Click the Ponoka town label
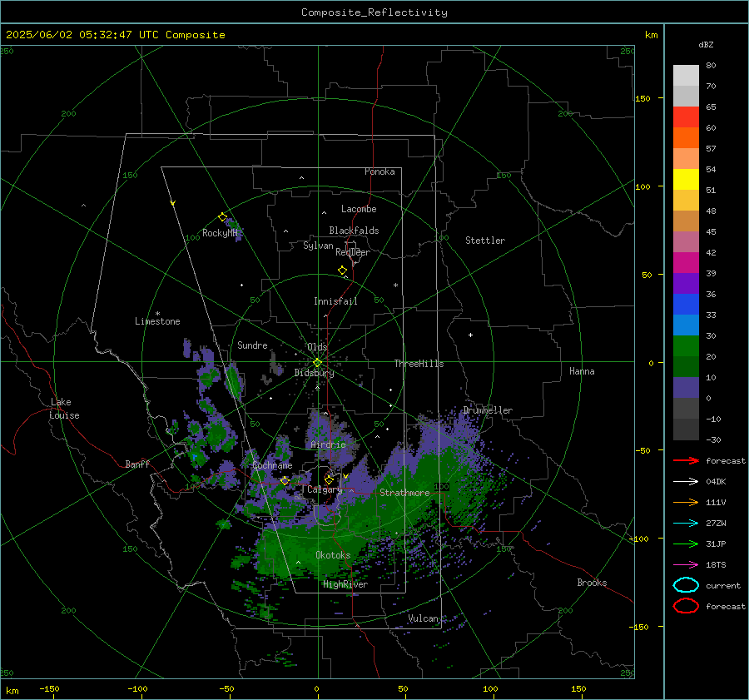This screenshot has width=749, height=700. (x=379, y=171)
